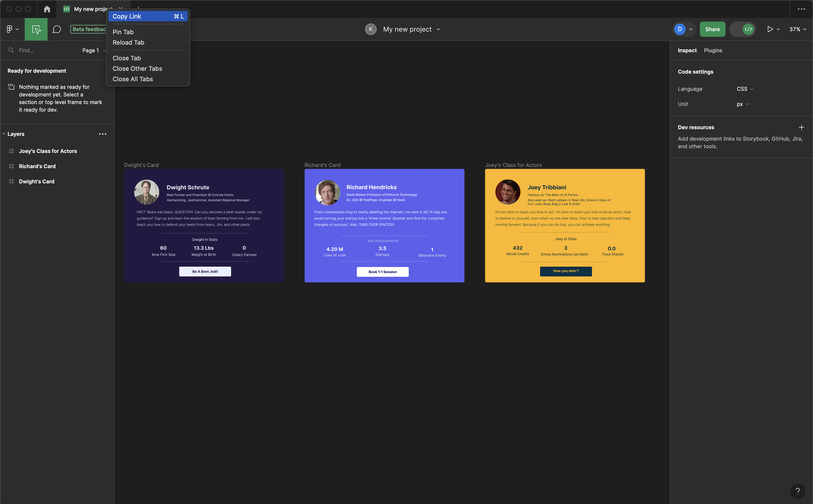Click Richard Hendricks' profile photo
Screen dimensions: 813x504
pyautogui.click(x=328, y=192)
